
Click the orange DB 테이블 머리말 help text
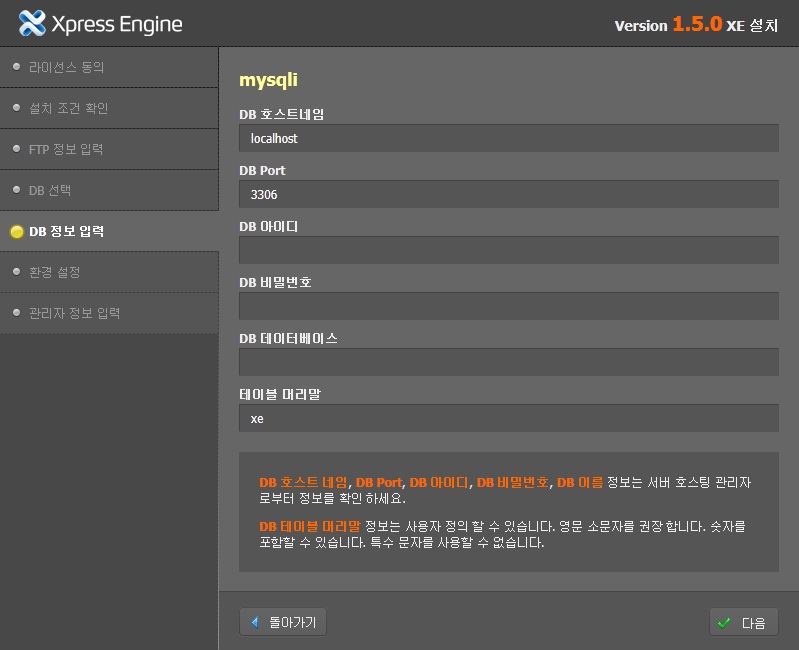(310, 526)
